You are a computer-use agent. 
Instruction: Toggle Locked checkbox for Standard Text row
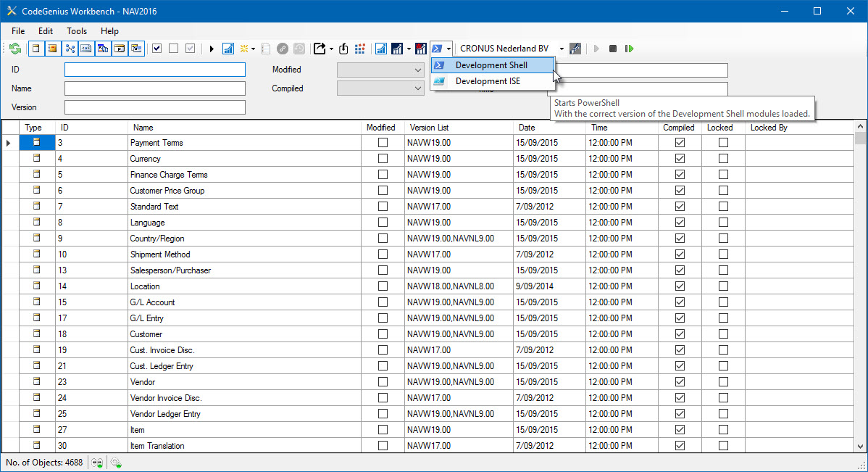723,206
